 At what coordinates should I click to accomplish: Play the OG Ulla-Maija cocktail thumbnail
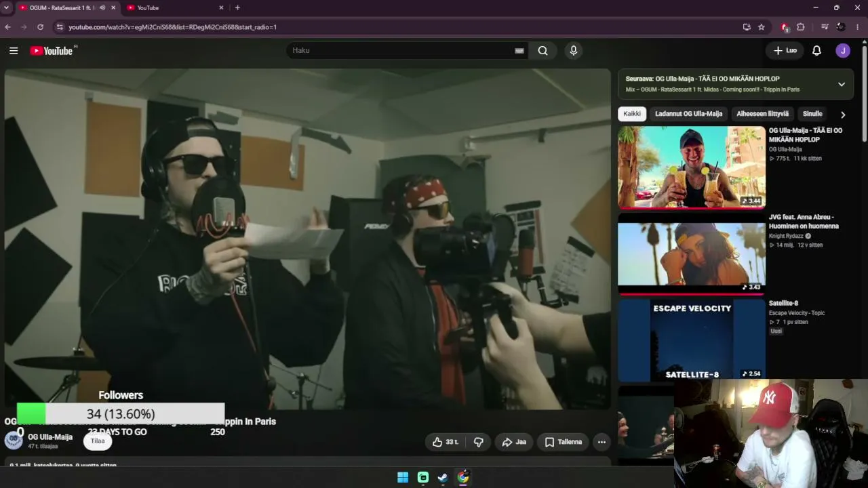(692, 167)
